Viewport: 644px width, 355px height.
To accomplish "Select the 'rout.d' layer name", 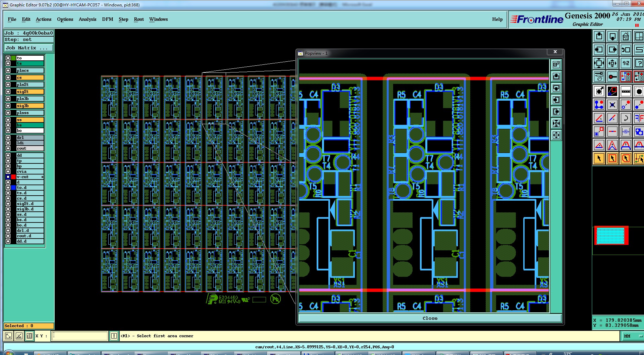I will [30, 236].
